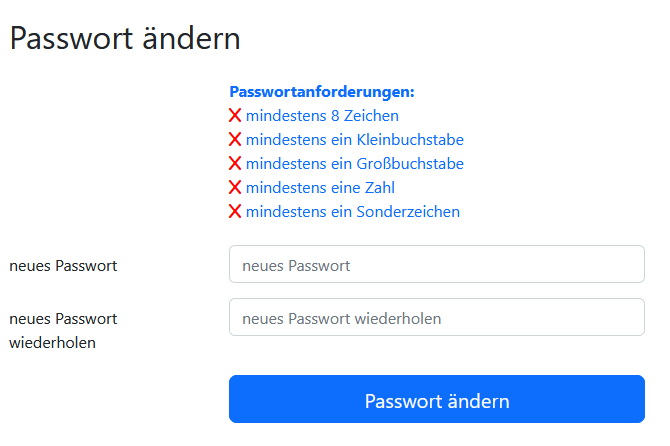The width and height of the screenshot is (670, 446).
Task: Click the red X next to 'Großbuchstabe' requirement
Action: tap(236, 164)
